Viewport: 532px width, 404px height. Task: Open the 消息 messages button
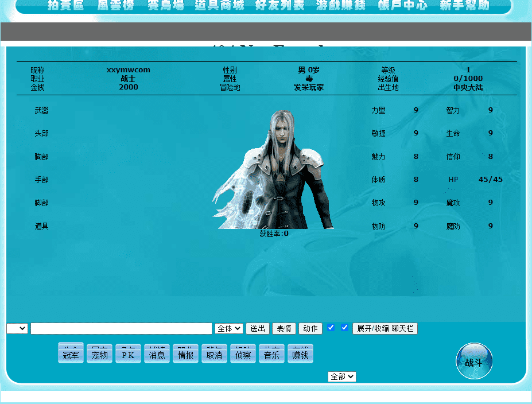tap(157, 355)
